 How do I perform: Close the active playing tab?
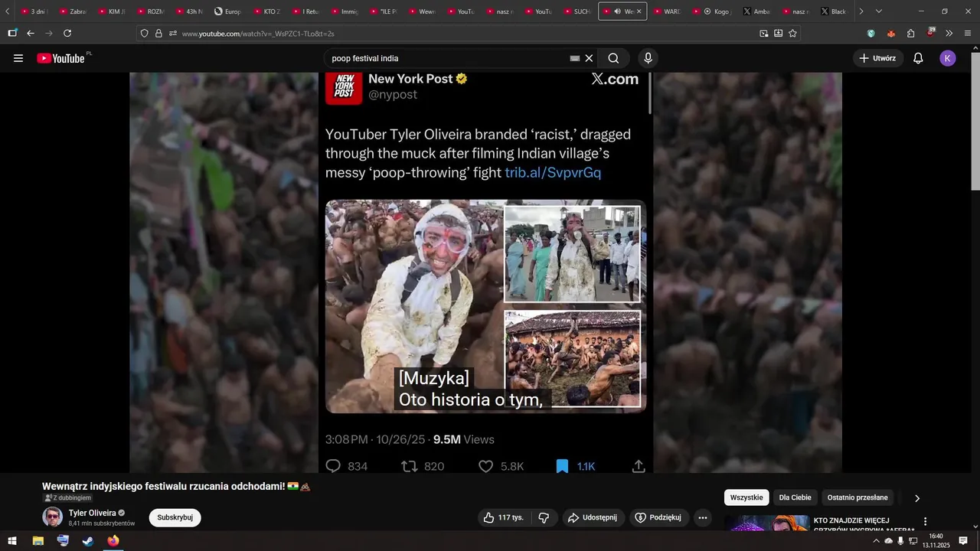pyautogui.click(x=639, y=11)
